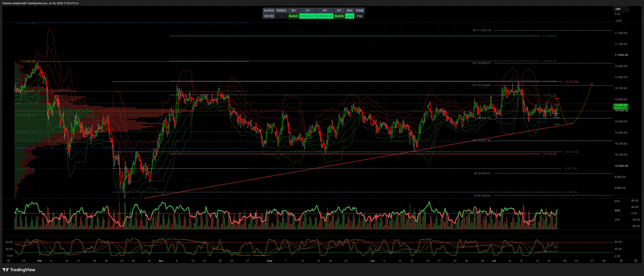The height and width of the screenshot is (276, 644).
Task: Click the Jul marker on time axis
Action: click(x=494, y=260)
